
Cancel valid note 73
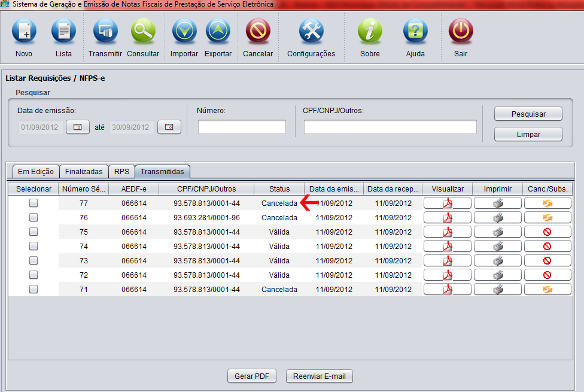click(547, 260)
